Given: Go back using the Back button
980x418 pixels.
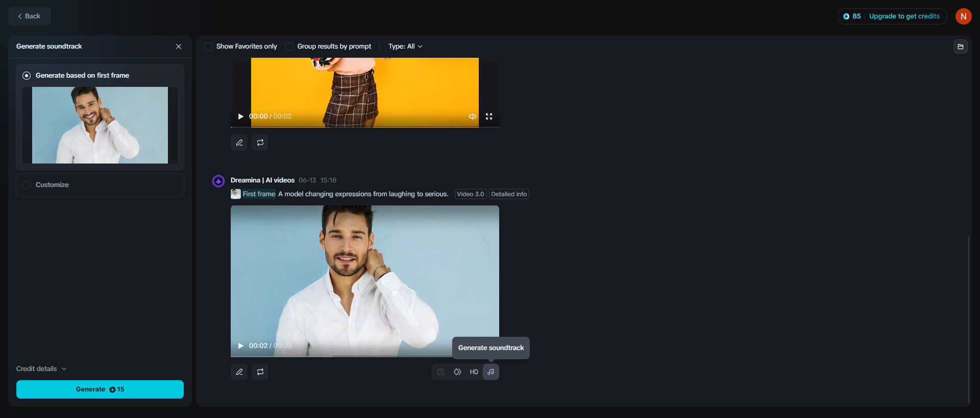Looking at the screenshot, I should [x=29, y=16].
